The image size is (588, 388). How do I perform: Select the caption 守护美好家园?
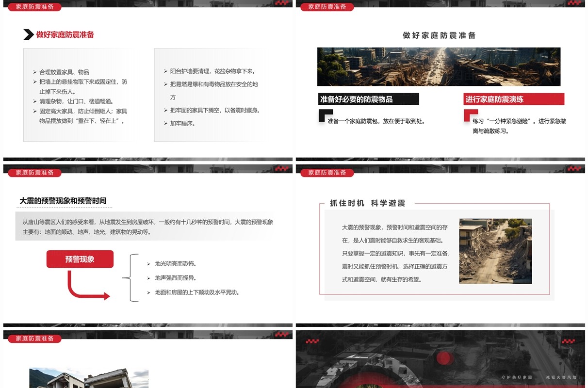pyautogui.click(x=517, y=377)
